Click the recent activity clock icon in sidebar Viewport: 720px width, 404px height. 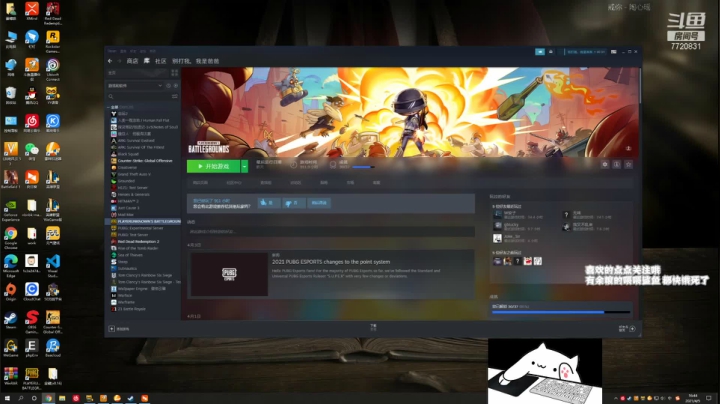169,86
